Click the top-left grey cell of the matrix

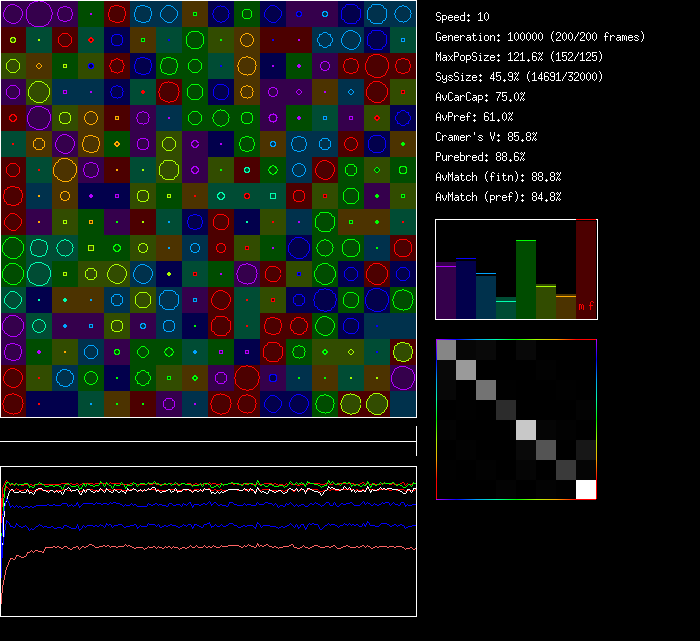pyautogui.click(x=446, y=349)
